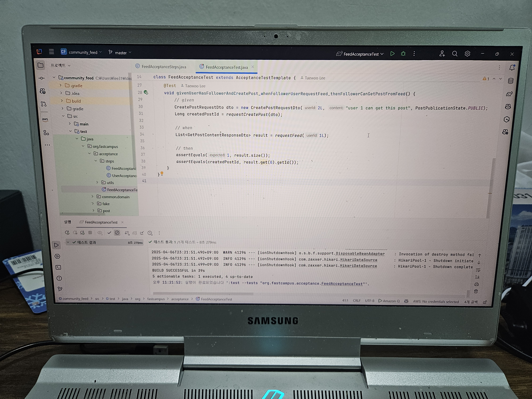Click the gutter run icon on line 28

146,92
